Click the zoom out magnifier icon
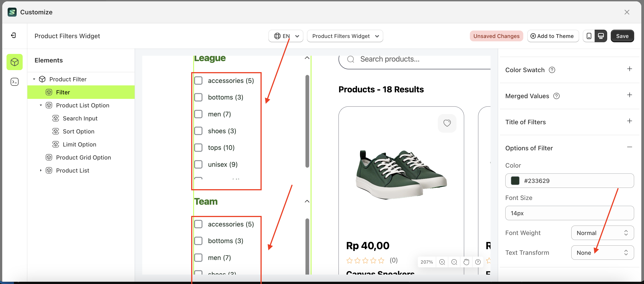The image size is (644, 284). click(454, 262)
